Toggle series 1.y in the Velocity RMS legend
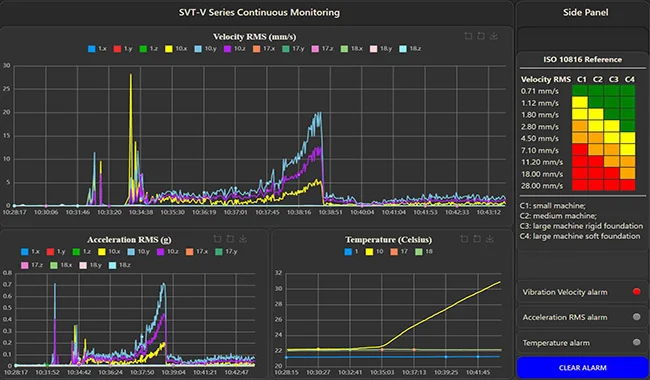The width and height of the screenshot is (650, 380). (x=123, y=49)
